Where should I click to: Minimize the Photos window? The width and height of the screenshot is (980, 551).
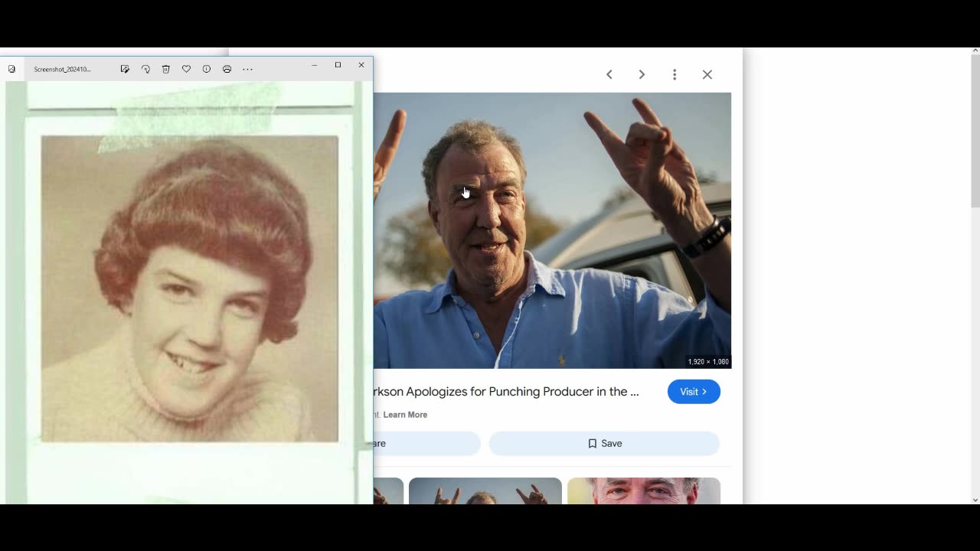[x=314, y=66]
